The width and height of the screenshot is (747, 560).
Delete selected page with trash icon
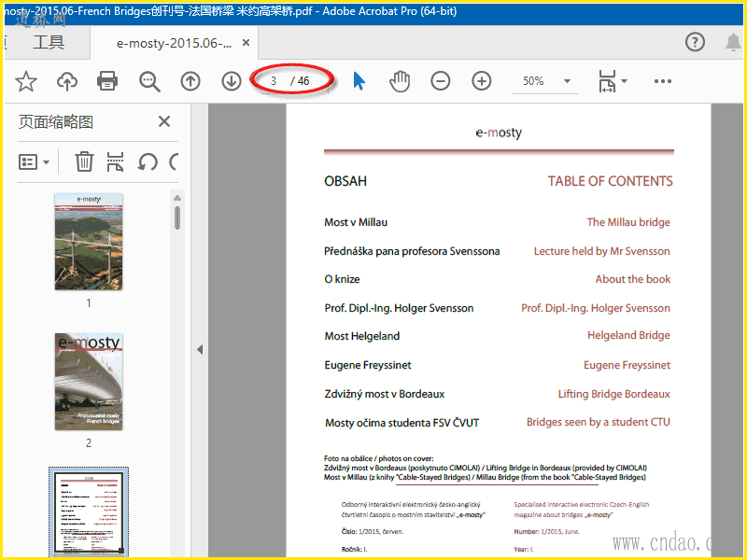coord(84,161)
